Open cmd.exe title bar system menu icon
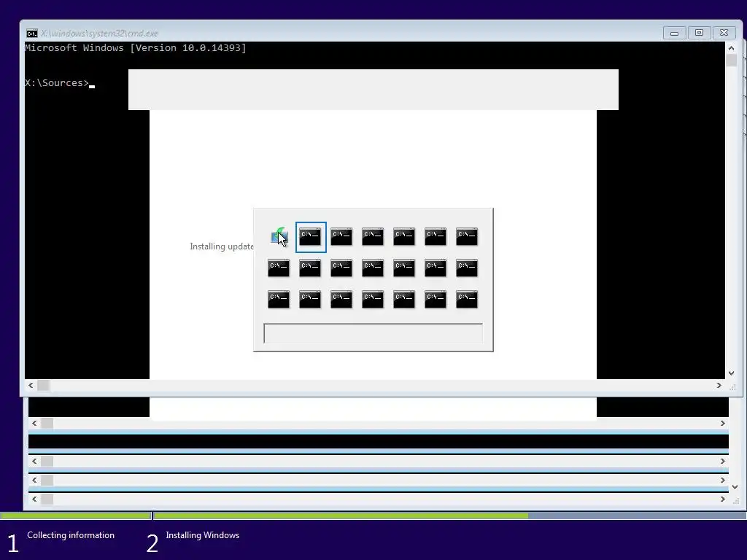 32,34
